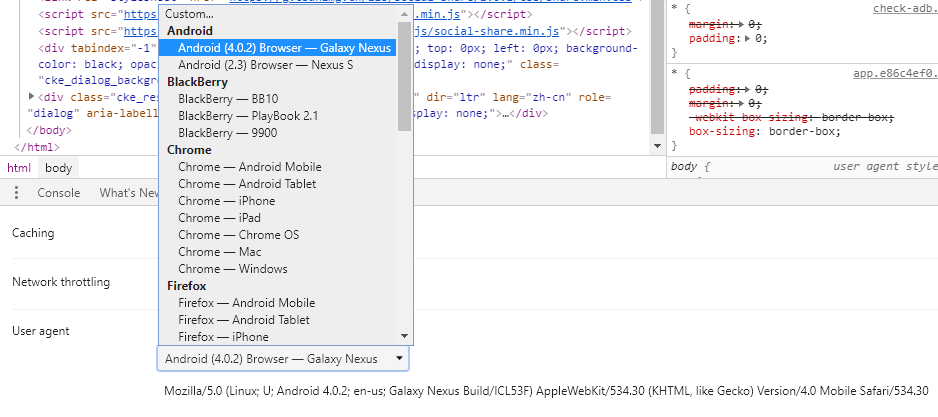938x417 pixels.
Task: Open the app.e86c4ef0 stylesheet link
Action: pyautogui.click(x=895, y=74)
